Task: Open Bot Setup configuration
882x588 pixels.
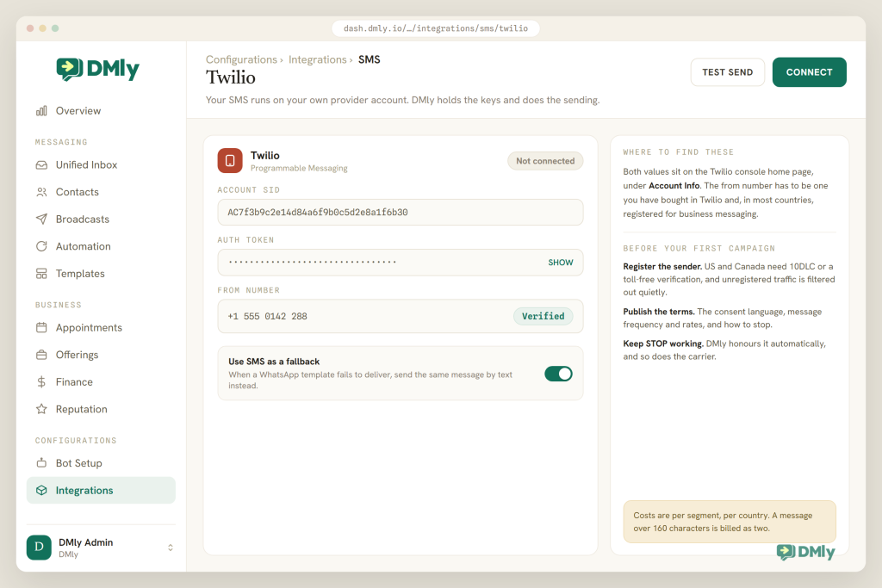Action: (x=102, y=463)
